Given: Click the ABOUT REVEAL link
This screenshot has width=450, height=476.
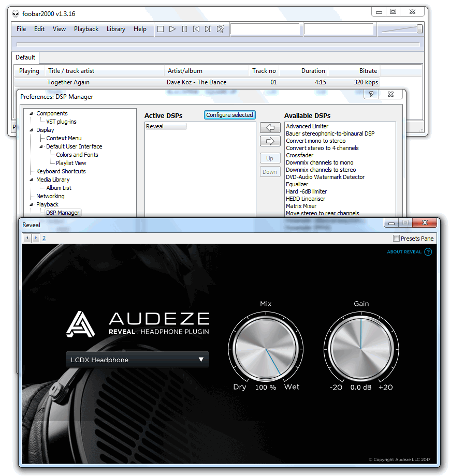Looking at the screenshot, I should (404, 252).
